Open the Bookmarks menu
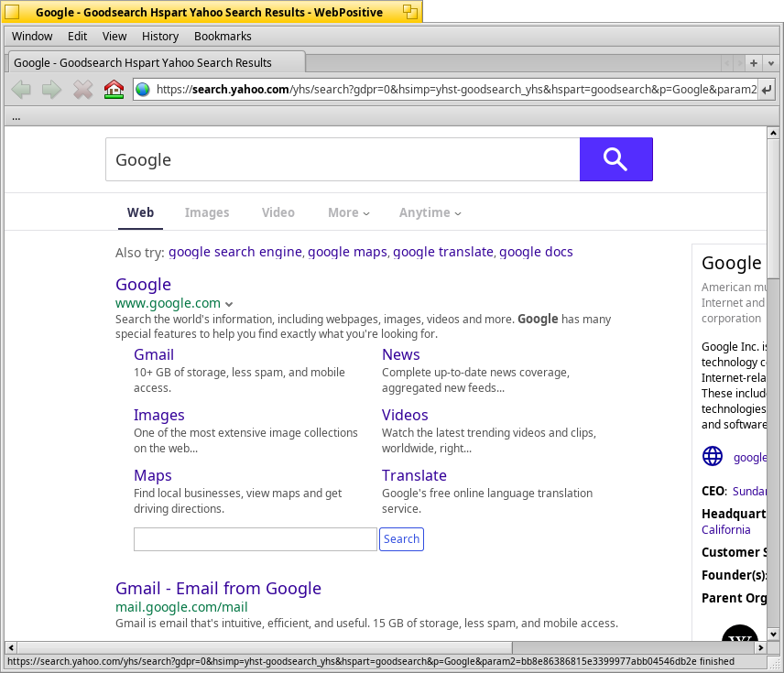Screen dimensions: 784x673 click(x=223, y=36)
